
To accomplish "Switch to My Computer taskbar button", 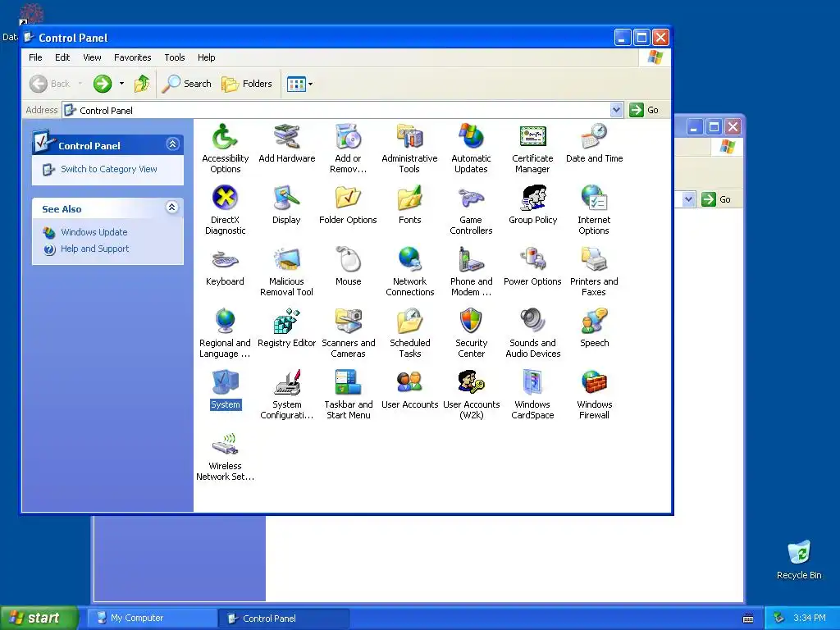I will pos(152,619).
